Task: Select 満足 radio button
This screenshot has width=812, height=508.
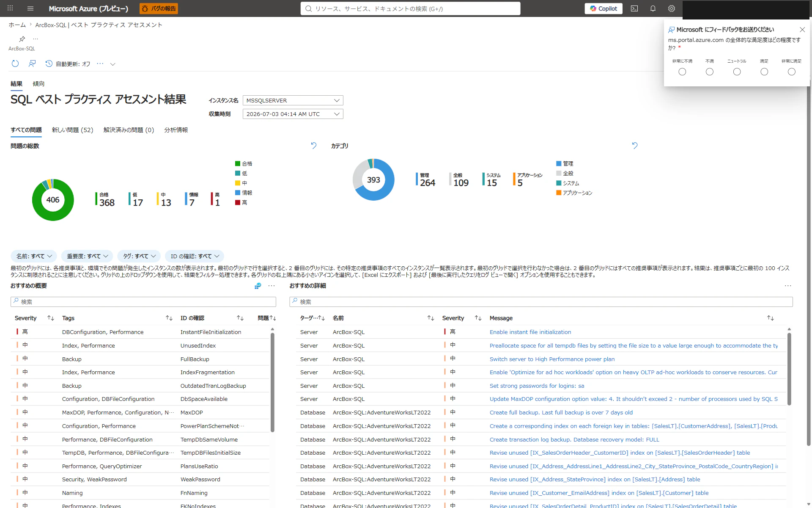Action: (x=764, y=72)
